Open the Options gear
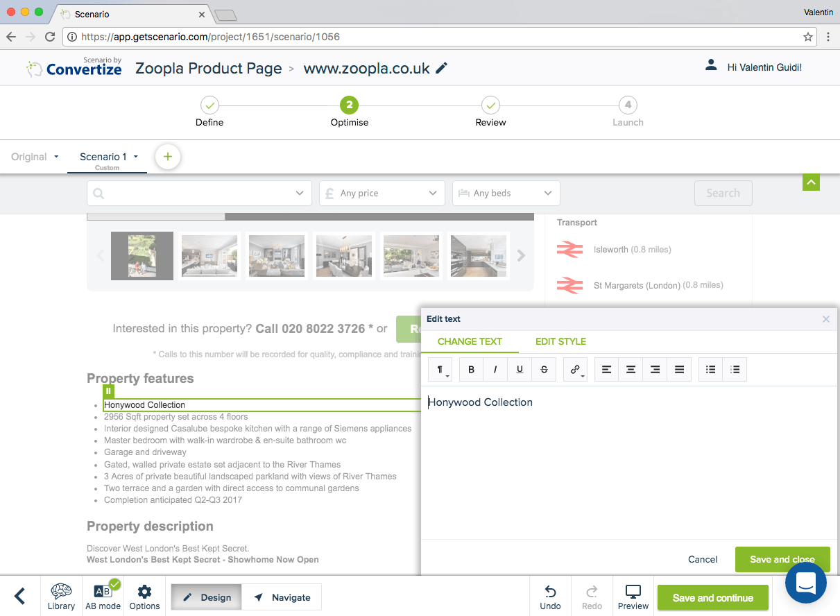The image size is (840, 616). (x=144, y=597)
